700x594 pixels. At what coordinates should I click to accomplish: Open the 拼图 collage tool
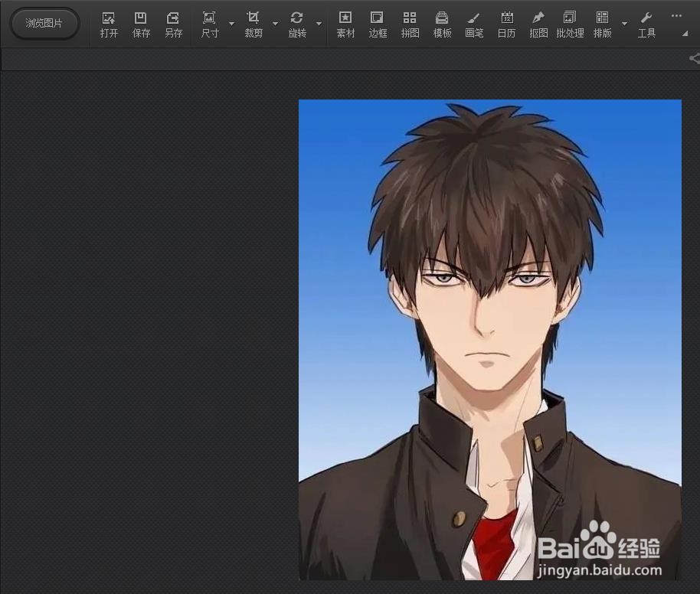click(410, 24)
